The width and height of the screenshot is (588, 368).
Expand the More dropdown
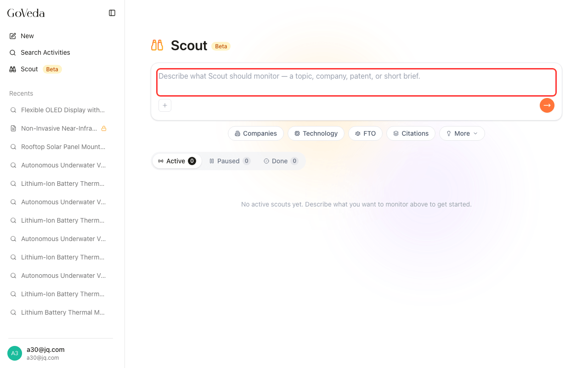coord(462,133)
